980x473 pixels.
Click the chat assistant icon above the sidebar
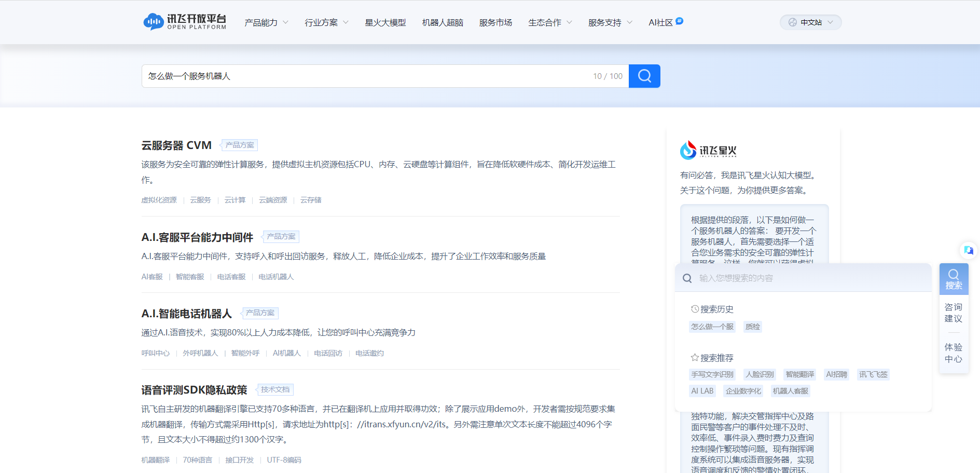[968, 250]
